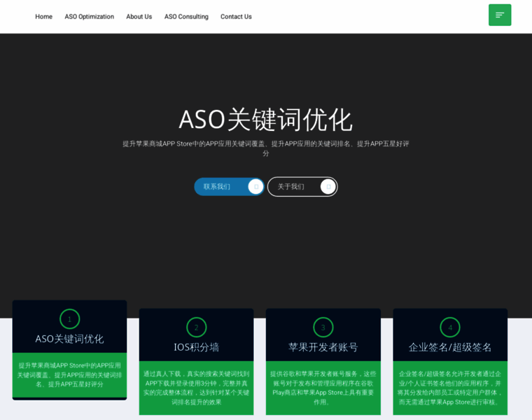Open the green hamburger menu button
The height and width of the screenshot is (420, 532).
[500, 15]
